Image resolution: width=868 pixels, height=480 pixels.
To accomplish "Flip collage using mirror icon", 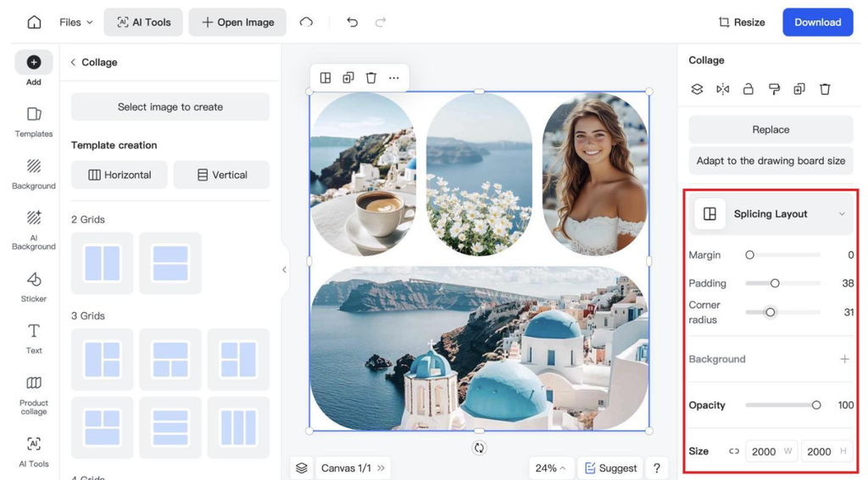I will tap(722, 89).
